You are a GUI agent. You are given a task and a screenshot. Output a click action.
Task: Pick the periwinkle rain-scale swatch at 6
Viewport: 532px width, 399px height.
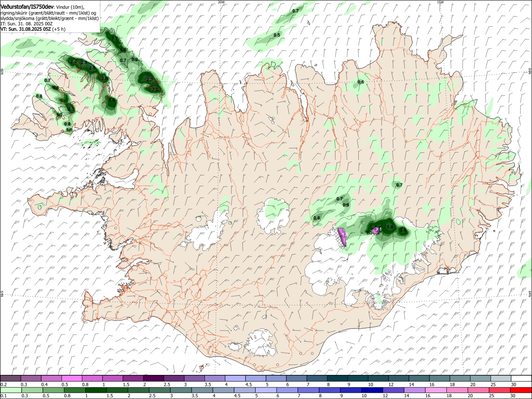coord(287,390)
